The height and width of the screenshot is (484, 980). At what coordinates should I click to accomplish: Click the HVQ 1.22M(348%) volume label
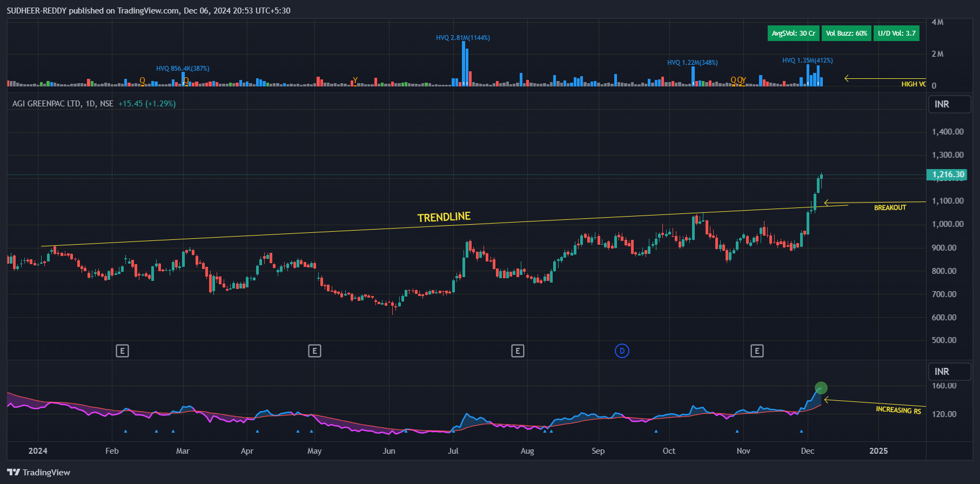click(x=693, y=63)
